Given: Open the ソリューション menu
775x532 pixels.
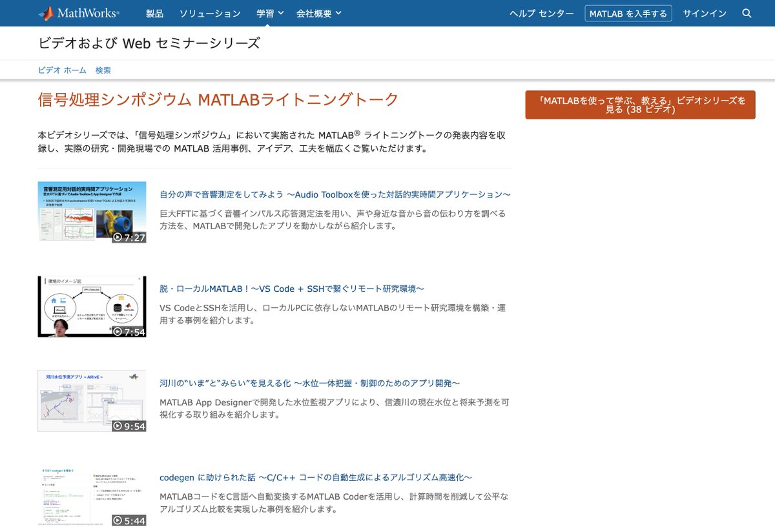Looking at the screenshot, I should 210,14.
